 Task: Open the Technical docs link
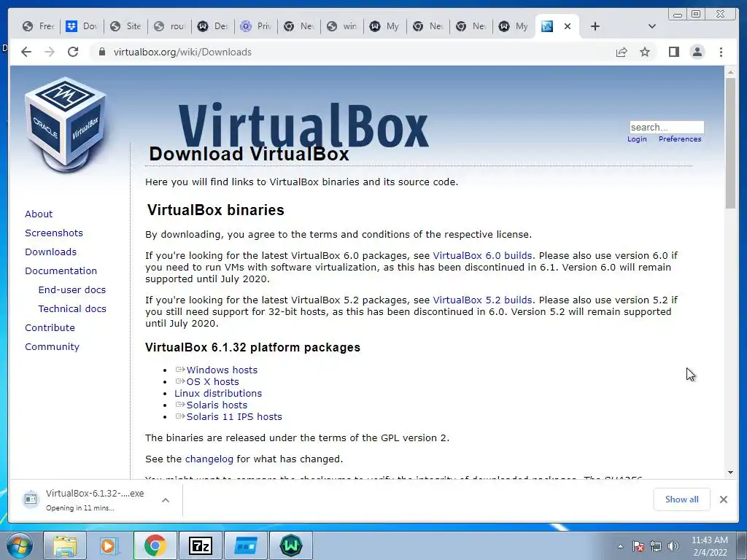(72, 309)
